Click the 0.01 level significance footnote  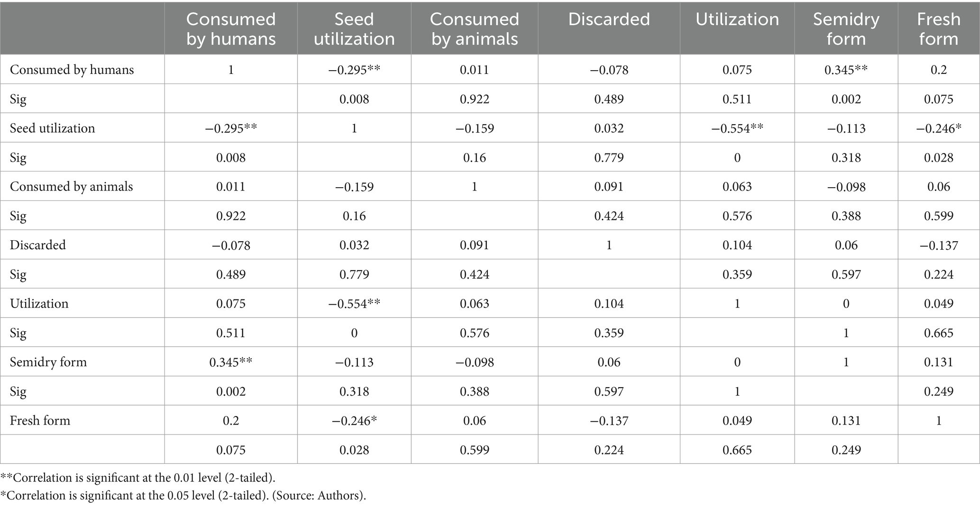click(x=138, y=477)
